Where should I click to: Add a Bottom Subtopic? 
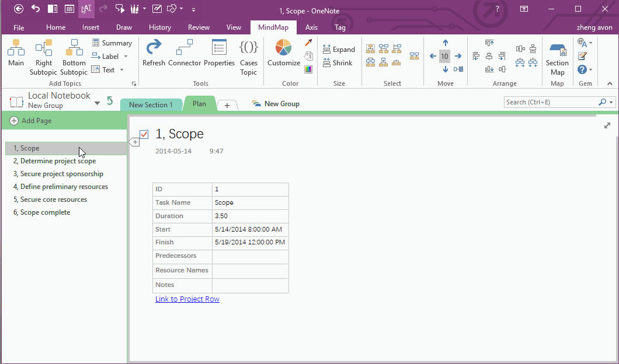[74, 56]
